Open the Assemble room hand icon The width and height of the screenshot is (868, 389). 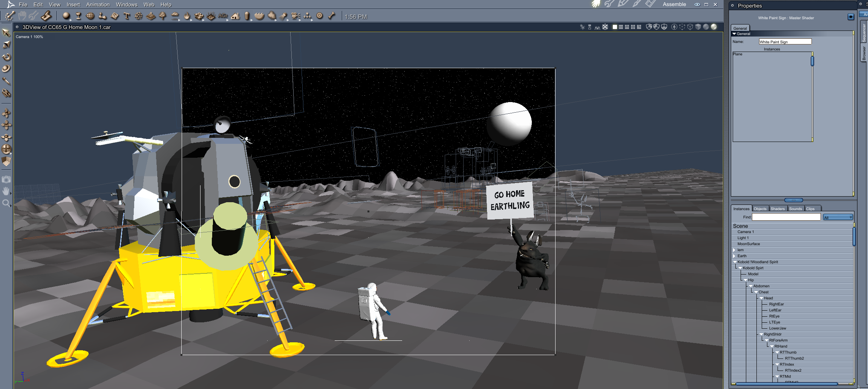(x=596, y=4)
